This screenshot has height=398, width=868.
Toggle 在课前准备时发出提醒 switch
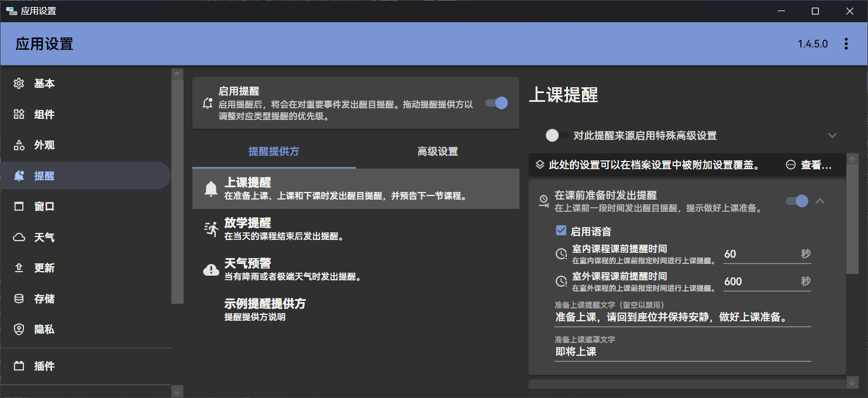pos(797,201)
